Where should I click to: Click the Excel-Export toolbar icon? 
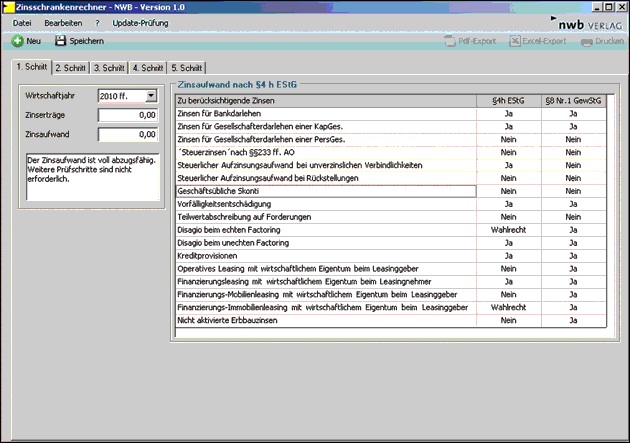(516, 41)
